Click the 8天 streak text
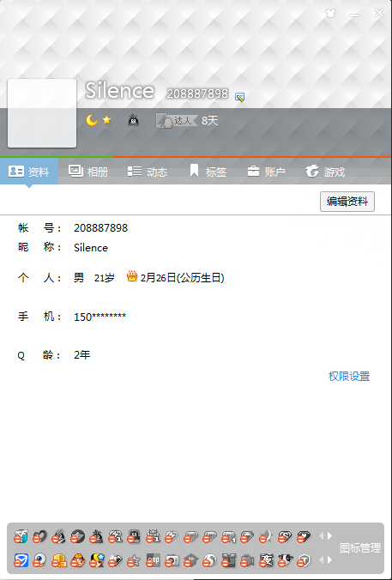 209,121
